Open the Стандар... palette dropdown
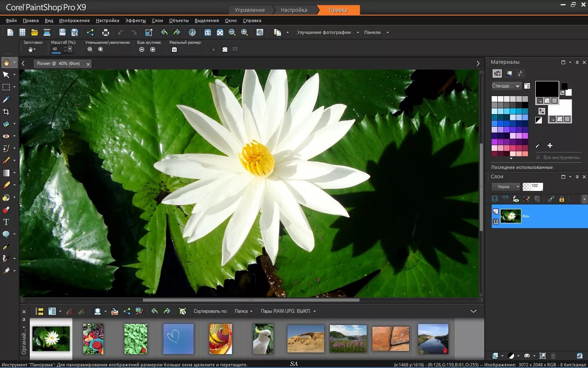 (506, 86)
